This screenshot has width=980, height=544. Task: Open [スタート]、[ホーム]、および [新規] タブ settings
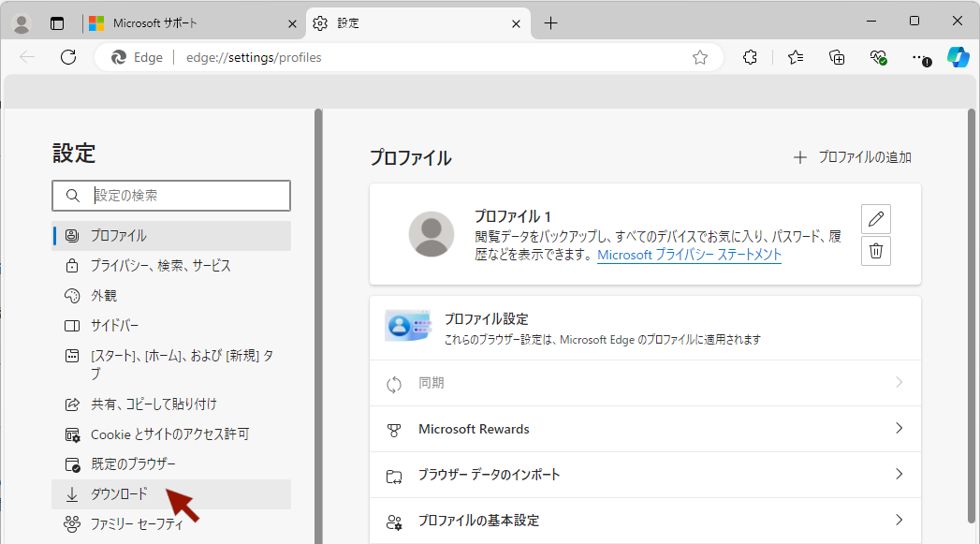pos(171,364)
